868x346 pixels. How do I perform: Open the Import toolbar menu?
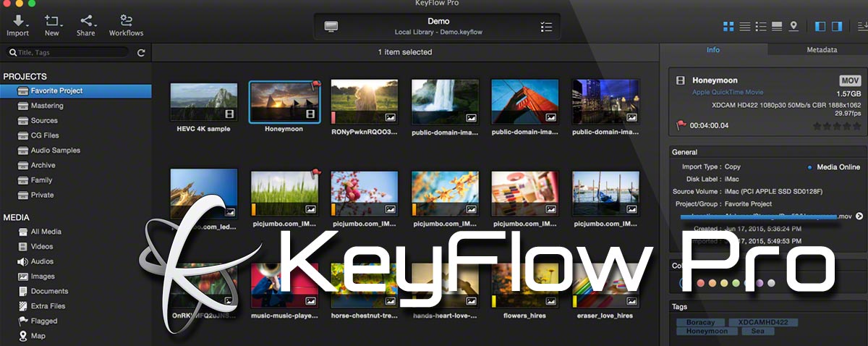pyautogui.click(x=18, y=25)
